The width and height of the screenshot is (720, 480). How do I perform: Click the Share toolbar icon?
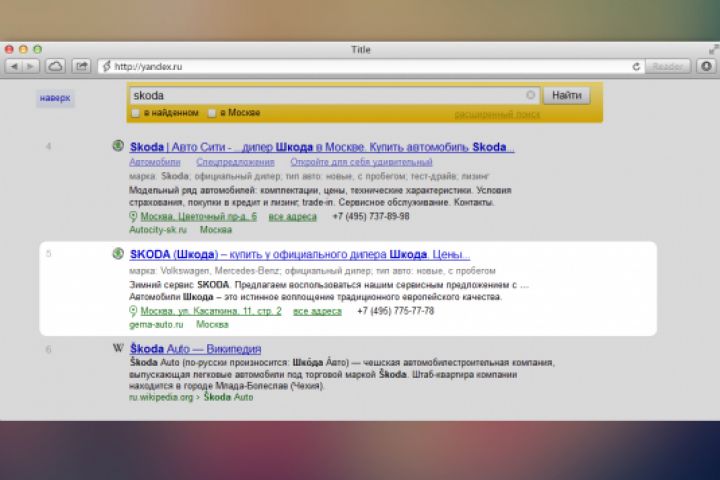coord(81,67)
